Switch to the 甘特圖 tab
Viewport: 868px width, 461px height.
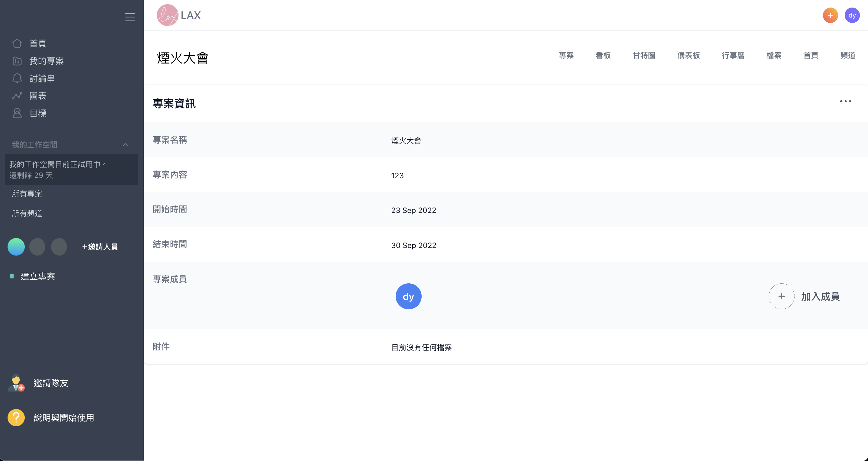point(644,55)
